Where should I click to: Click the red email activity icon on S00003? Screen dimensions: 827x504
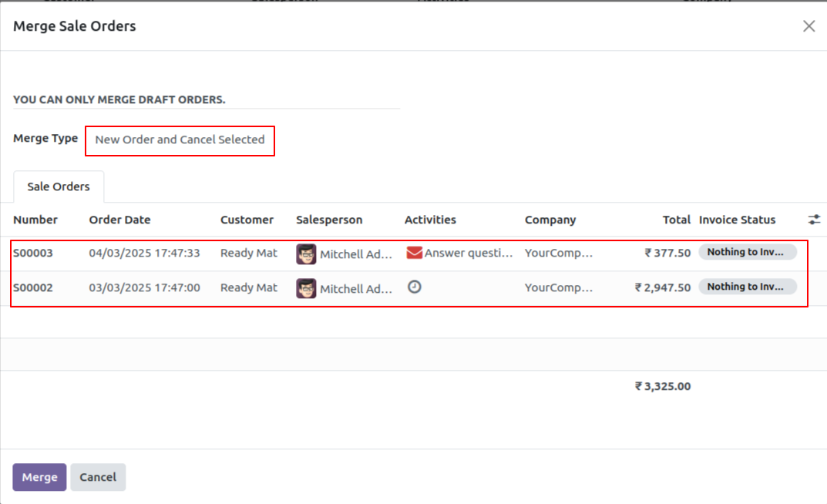pyautogui.click(x=413, y=252)
